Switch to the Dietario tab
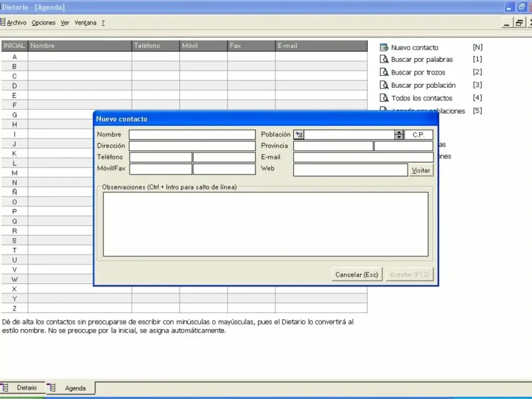 click(23, 388)
